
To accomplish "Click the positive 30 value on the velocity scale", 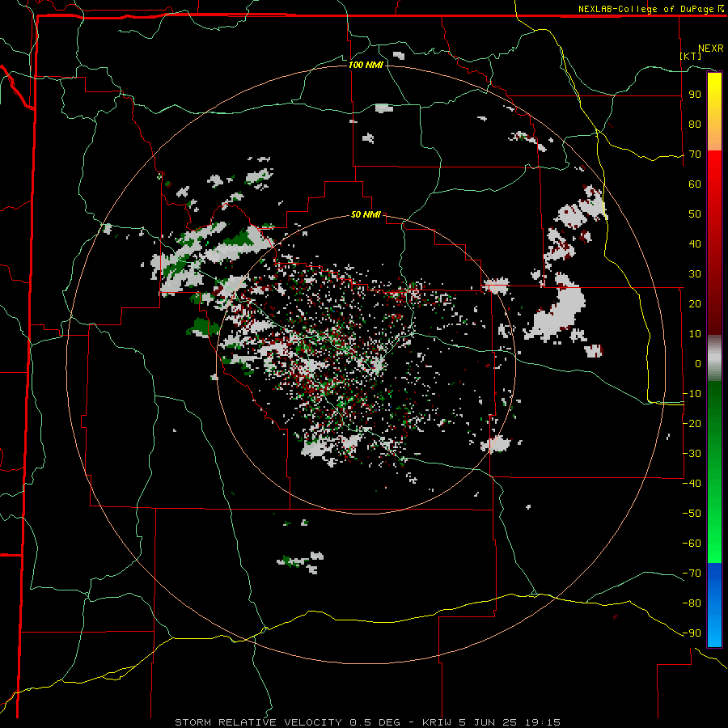I will (x=695, y=274).
